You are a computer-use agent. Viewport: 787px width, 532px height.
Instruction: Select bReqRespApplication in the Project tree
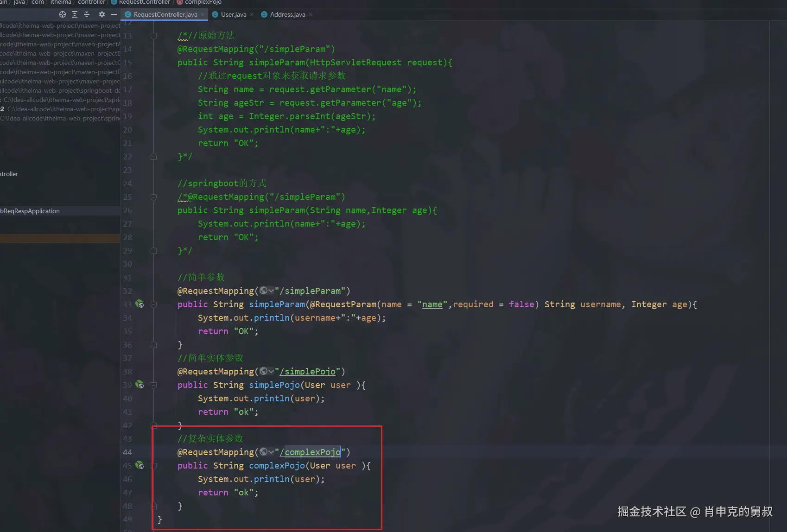(x=30, y=211)
